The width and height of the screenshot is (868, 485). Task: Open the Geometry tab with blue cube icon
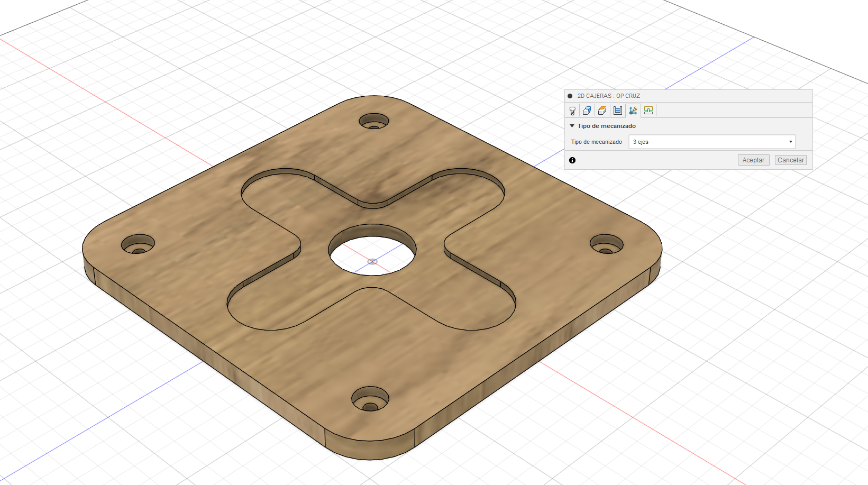pos(587,111)
